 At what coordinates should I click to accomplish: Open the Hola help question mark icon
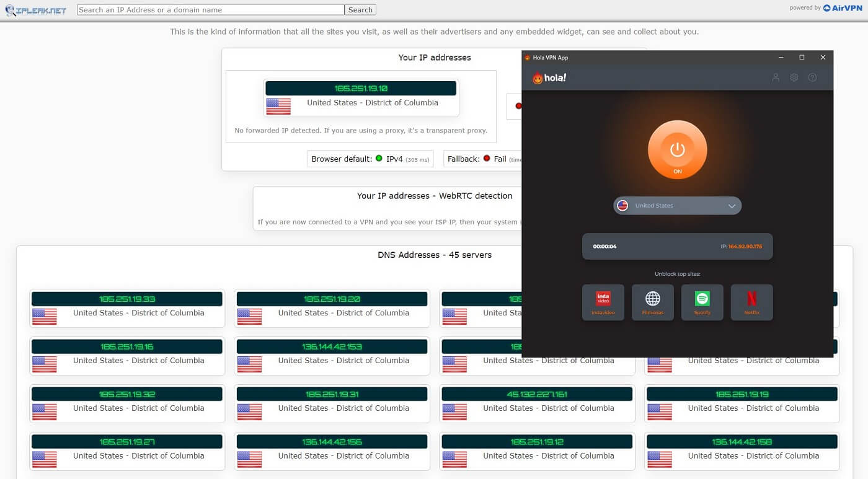coord(812,77)
